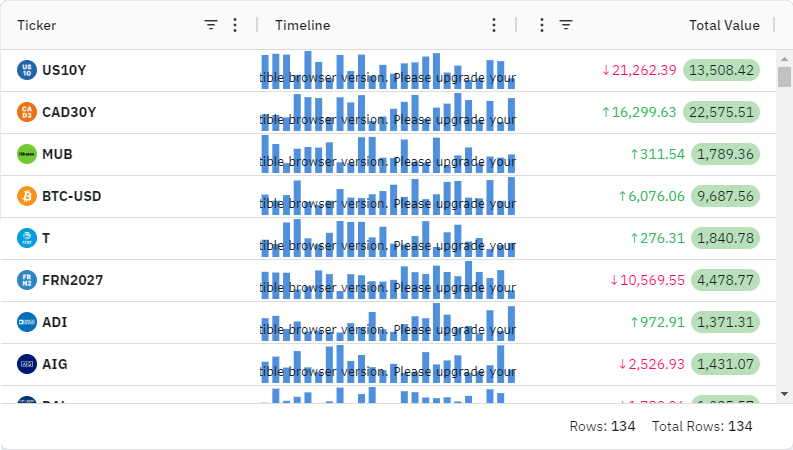Image resolution: width=793 pixels, height=450 pixels.
Task: Open the Total Value column menu dots
Action: coord(542,25)
